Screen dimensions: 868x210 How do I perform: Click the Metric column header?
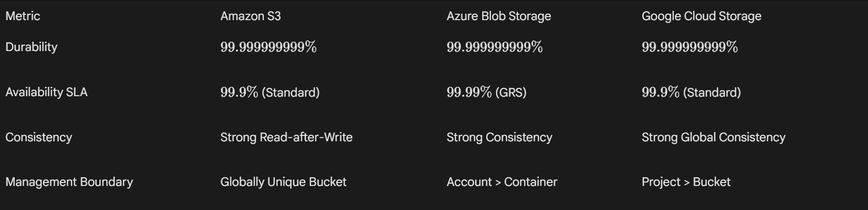pyautogui.click(x=23, y=16)
